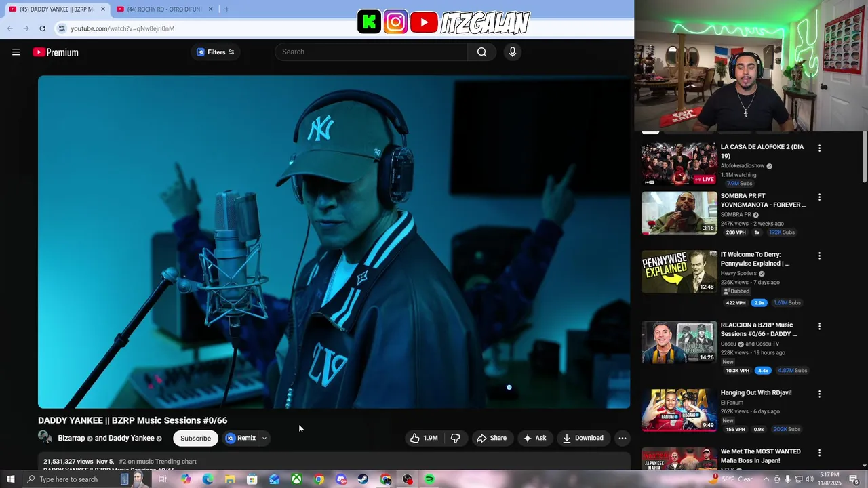Reload the browser page
Image resolution: width=868 pixels, height=488 pixels.
pyautogui.click(x=42, y=28)
